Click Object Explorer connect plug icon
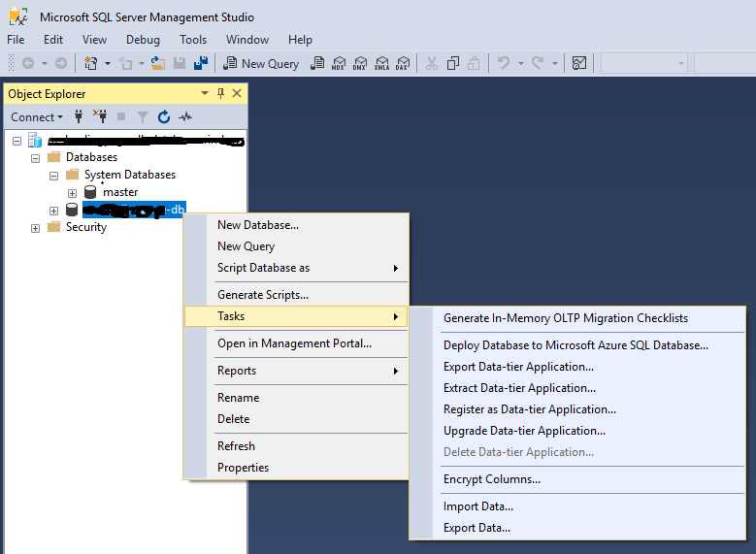 pyautogui.click(x=79, y=116)
